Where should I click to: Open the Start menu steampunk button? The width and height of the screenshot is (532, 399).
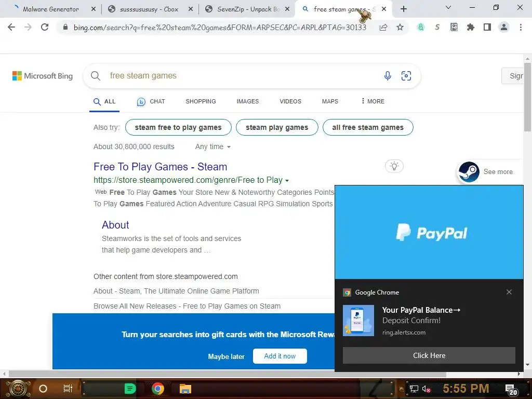pos(18,389)
